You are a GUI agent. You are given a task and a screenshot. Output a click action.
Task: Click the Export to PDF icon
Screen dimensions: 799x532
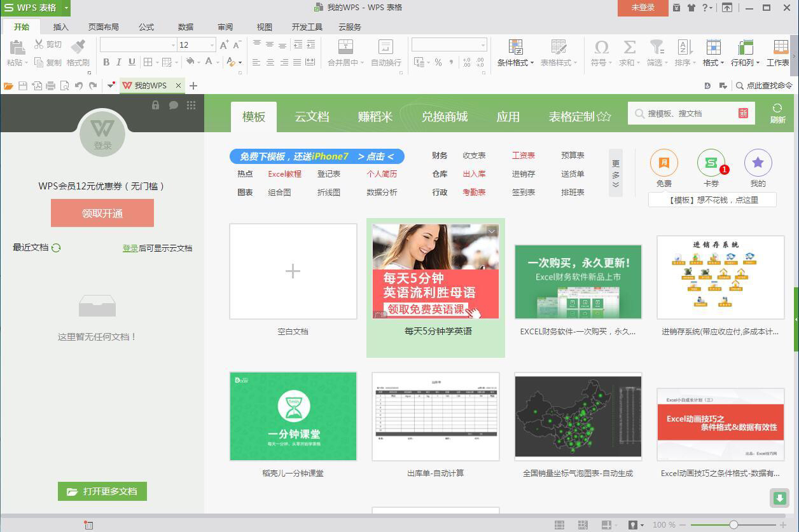click(37, 86)
